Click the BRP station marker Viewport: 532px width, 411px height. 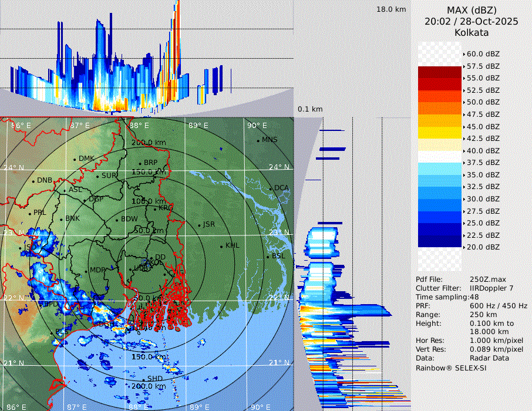tap(140, 163)
